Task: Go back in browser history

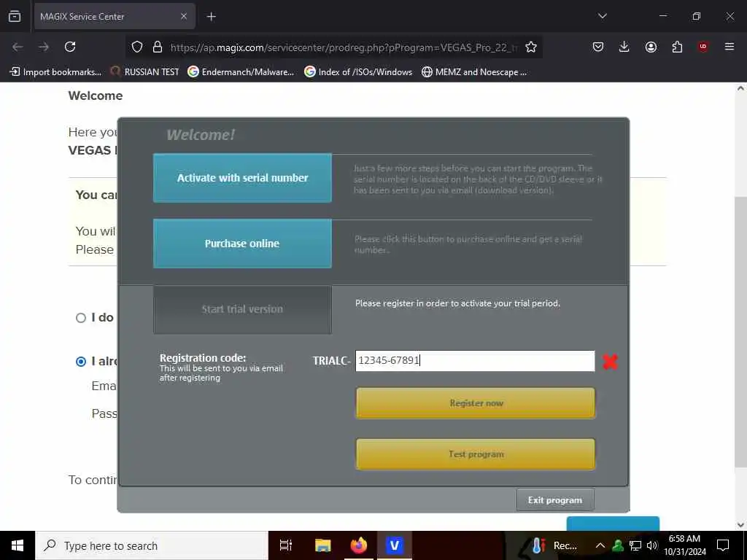Action: [18, 47]
